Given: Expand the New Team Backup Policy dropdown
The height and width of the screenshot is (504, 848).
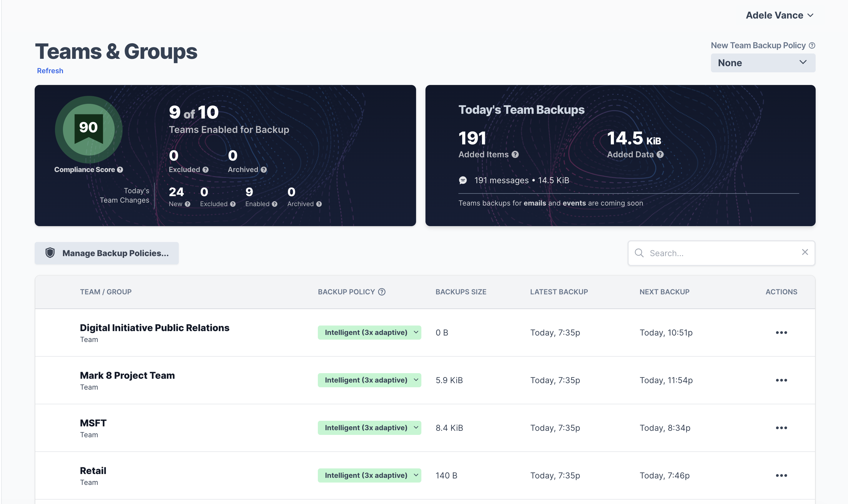Looking at the screenshot, I should tap(763, 62).
